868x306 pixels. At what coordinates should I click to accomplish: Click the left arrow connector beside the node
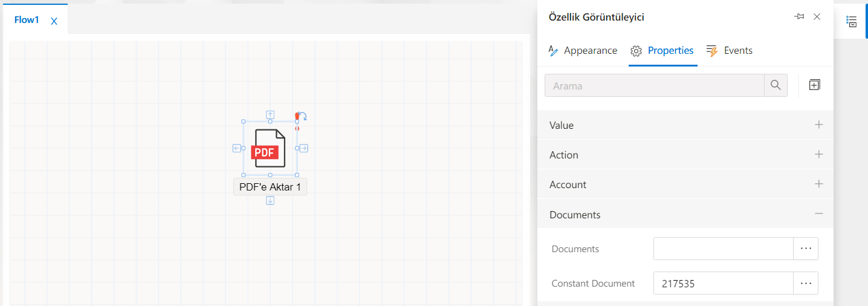[237, 148]
